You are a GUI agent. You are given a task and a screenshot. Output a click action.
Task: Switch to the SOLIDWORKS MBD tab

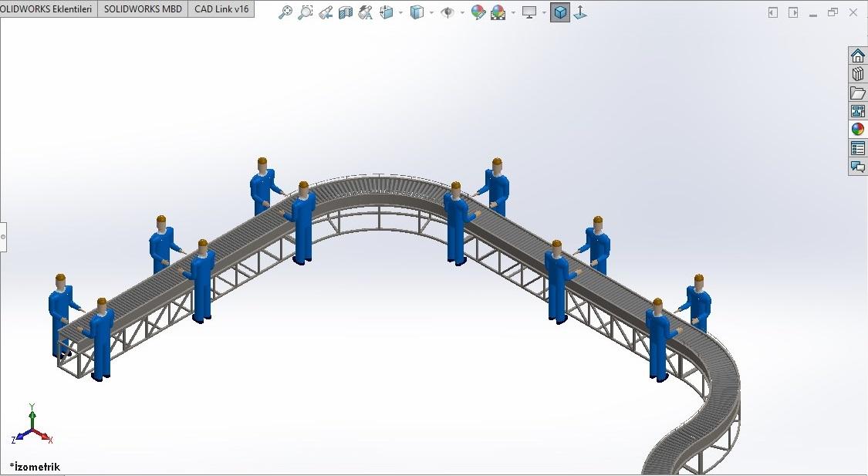pos(142,8)
